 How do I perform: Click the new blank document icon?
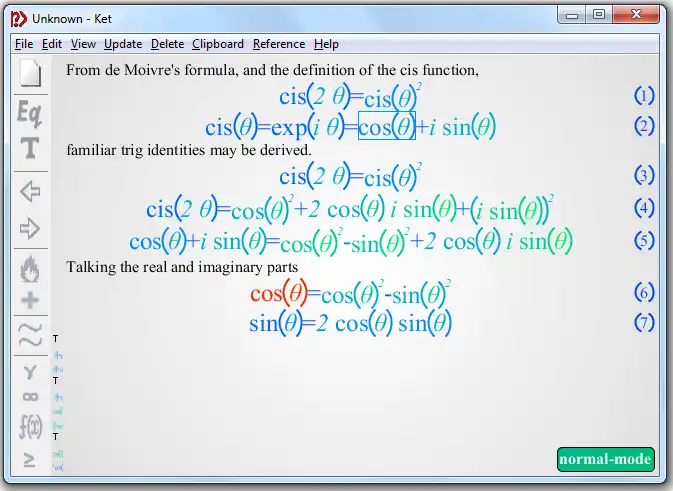30,73
